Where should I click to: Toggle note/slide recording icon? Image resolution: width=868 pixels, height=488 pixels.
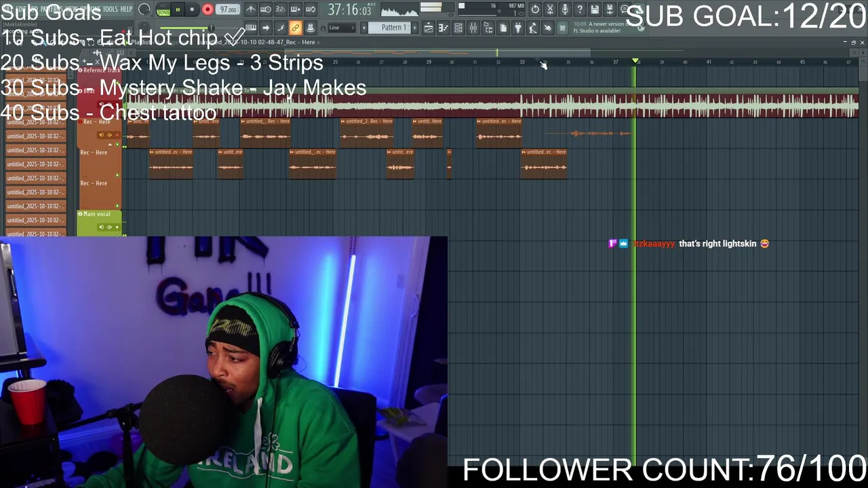281,28
